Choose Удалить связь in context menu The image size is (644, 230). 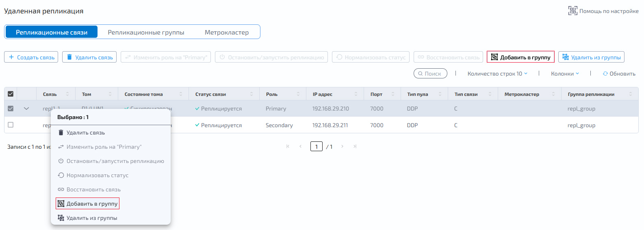[111, 132]
